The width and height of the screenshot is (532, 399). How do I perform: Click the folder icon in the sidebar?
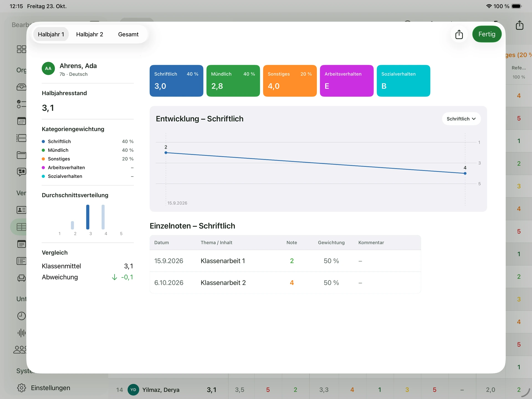point(22,155)
